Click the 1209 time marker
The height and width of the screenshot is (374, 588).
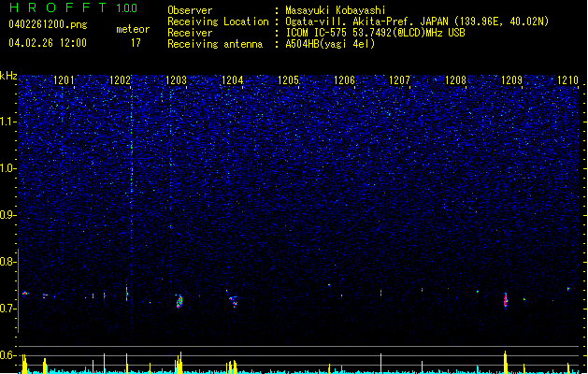click(512, 80)
